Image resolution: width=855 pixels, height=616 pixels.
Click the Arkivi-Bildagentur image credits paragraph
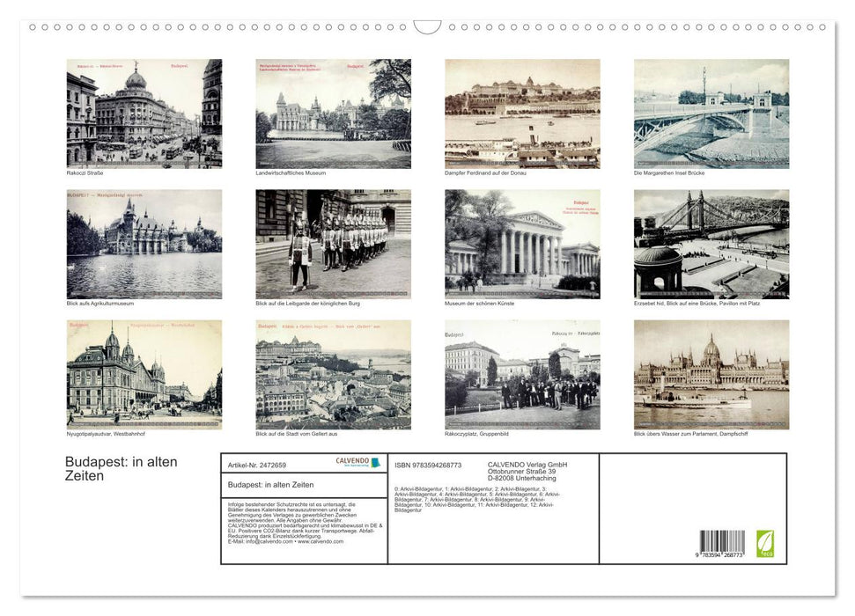477,499
